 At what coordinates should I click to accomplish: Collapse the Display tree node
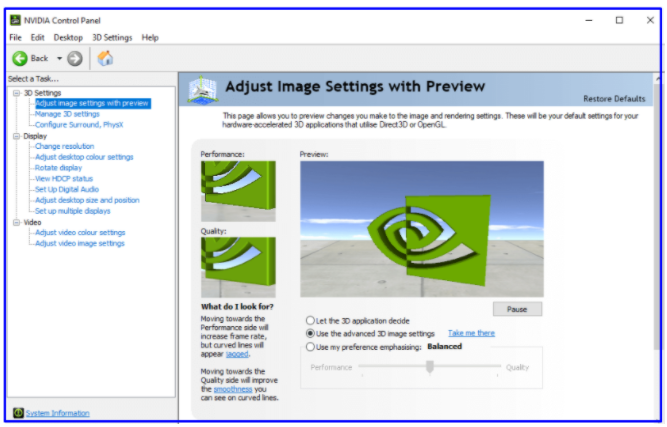click(x=17, y=136)
